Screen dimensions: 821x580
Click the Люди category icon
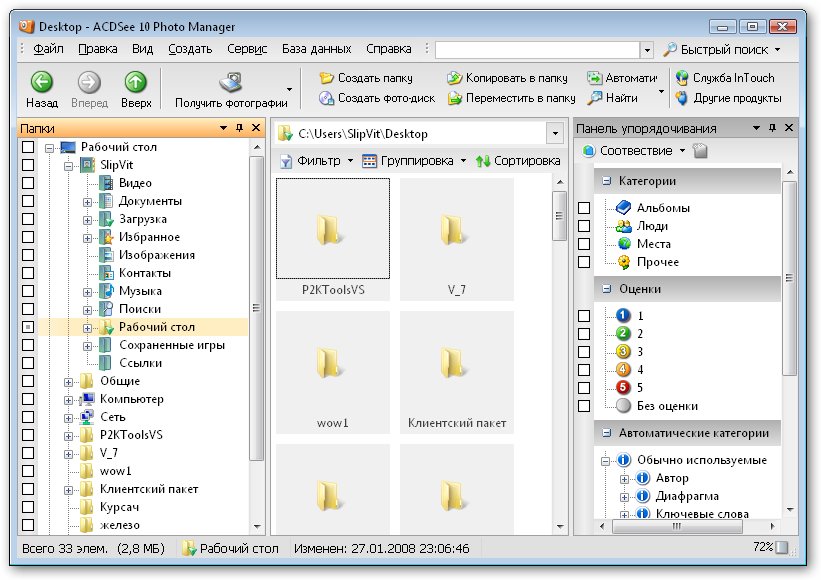tap(623, 226)
